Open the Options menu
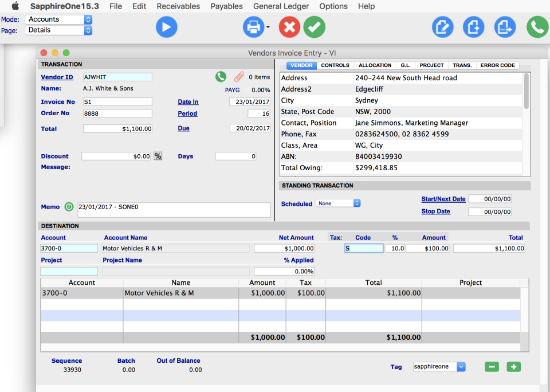 [333, 6]
